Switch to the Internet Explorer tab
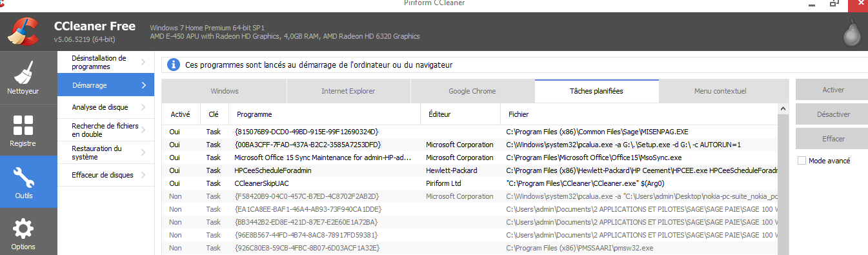The height and width of the screenshot is (255, 868). tap(348, 91)
